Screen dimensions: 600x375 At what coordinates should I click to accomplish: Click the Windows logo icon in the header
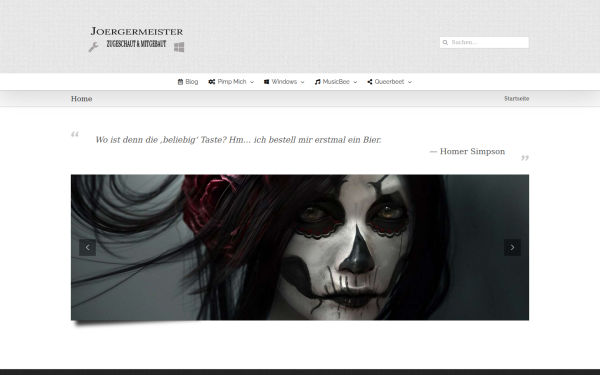pos(179,47)
